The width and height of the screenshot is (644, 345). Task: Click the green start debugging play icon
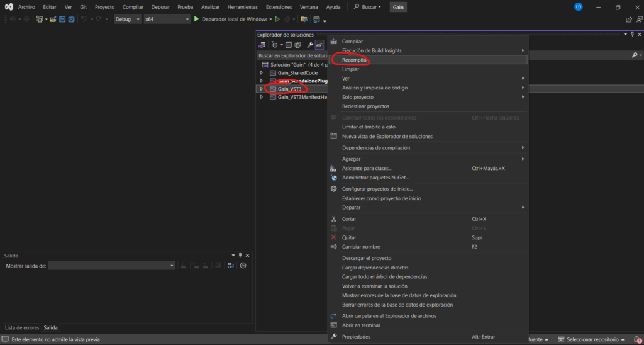coord(196,19)
